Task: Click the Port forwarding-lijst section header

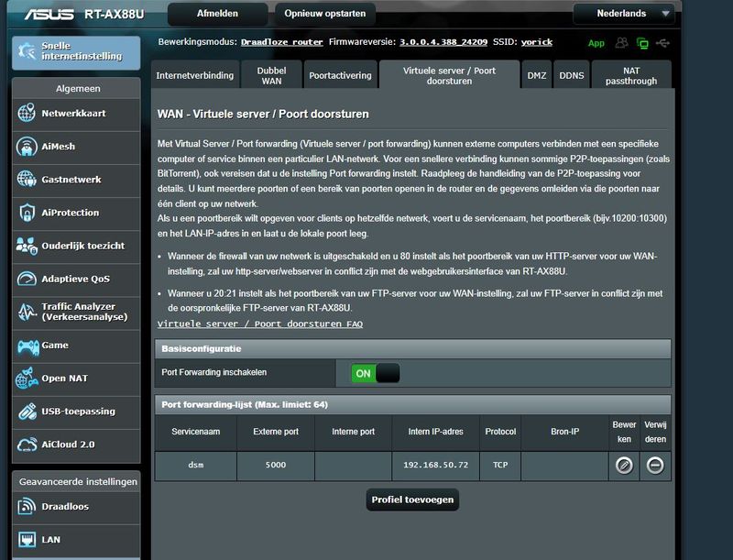Action: point(413,405)
